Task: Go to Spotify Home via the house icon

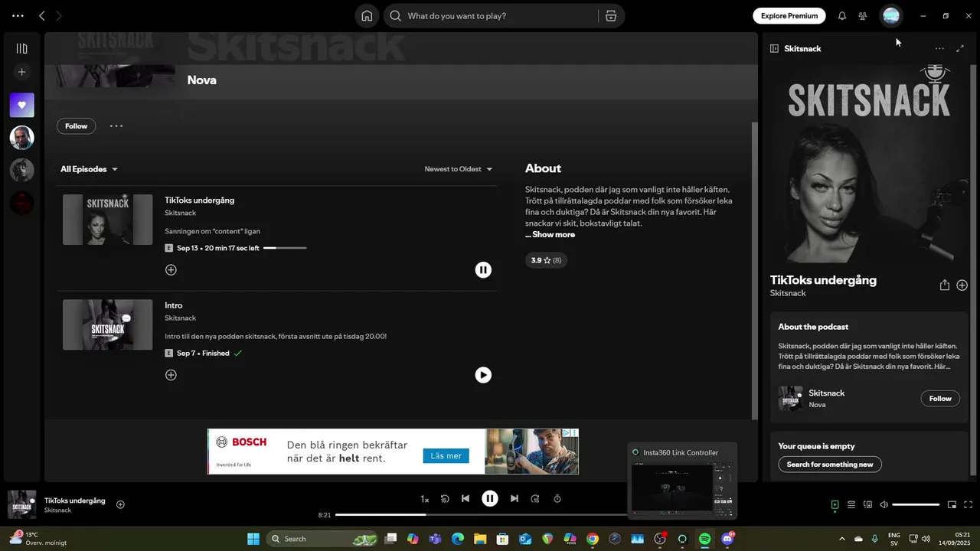Action: pos(367,16)
